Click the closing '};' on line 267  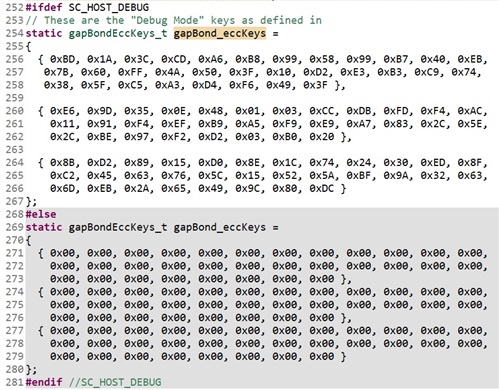[31, 201]
